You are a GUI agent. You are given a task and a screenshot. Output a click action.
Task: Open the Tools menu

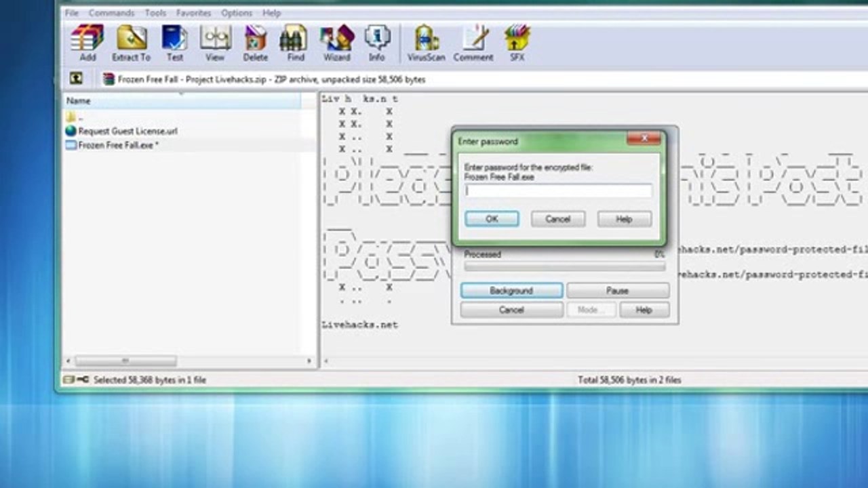(x=155, y=13)
